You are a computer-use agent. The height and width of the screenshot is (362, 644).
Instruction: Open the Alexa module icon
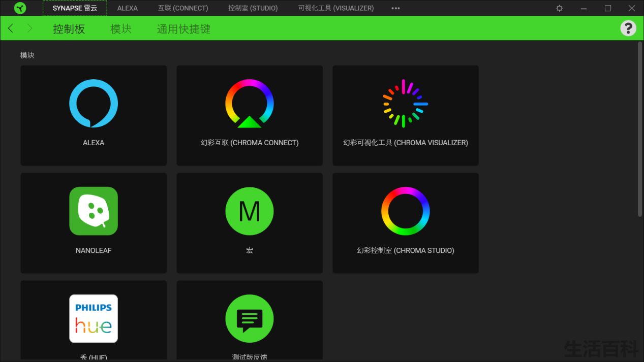tap(94, 104)
